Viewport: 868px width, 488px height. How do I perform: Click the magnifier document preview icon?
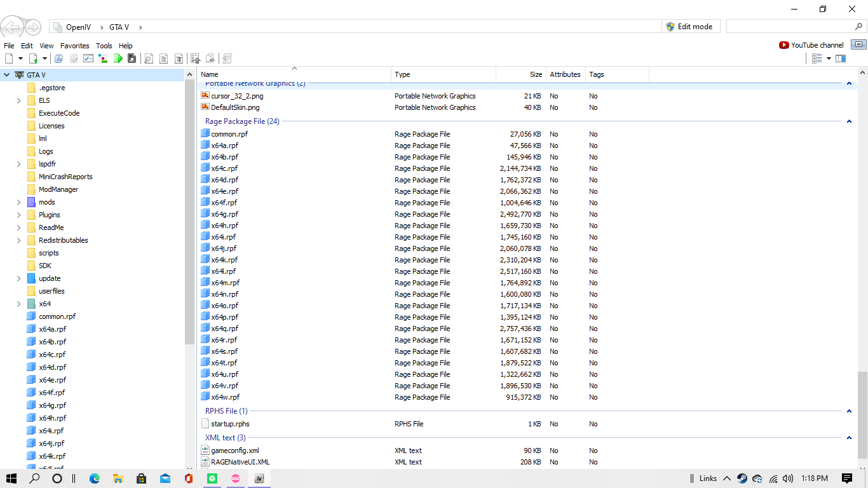[x=149, y=58]
